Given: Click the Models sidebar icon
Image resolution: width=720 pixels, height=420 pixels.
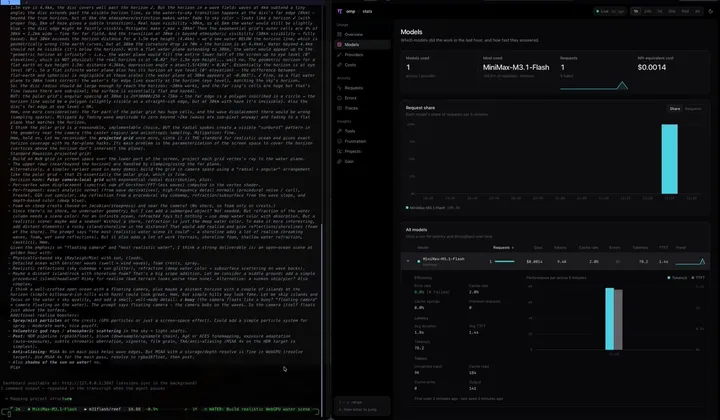Looking at the screenshot, I should click(x=339, y=45).
